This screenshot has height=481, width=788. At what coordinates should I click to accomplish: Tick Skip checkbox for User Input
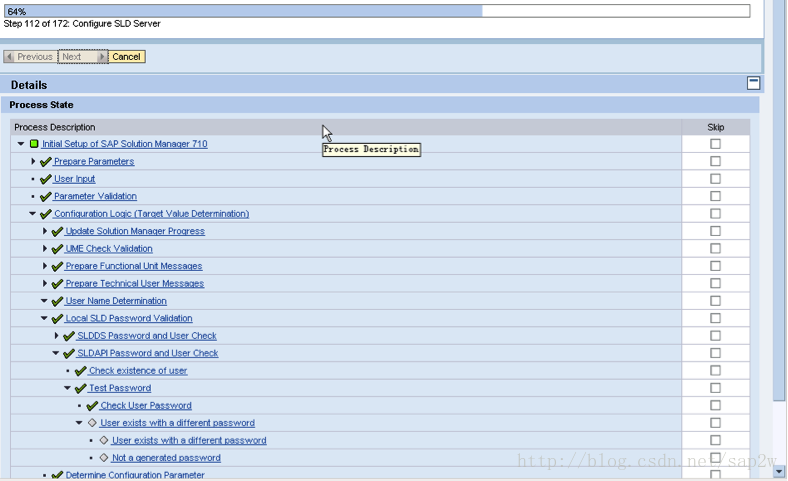715,179
